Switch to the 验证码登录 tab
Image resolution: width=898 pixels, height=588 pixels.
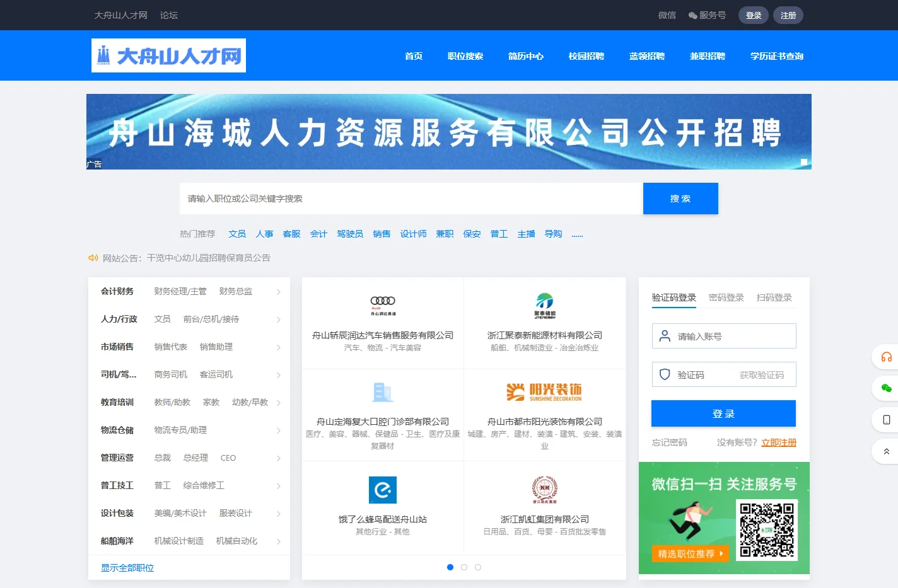(x=673, y=297)
